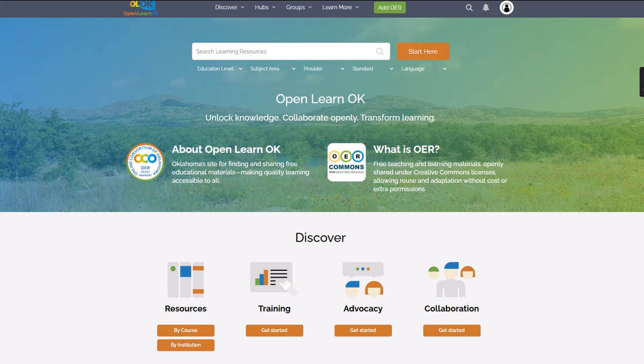Click the Discover section heading

[x=320, y=237]
